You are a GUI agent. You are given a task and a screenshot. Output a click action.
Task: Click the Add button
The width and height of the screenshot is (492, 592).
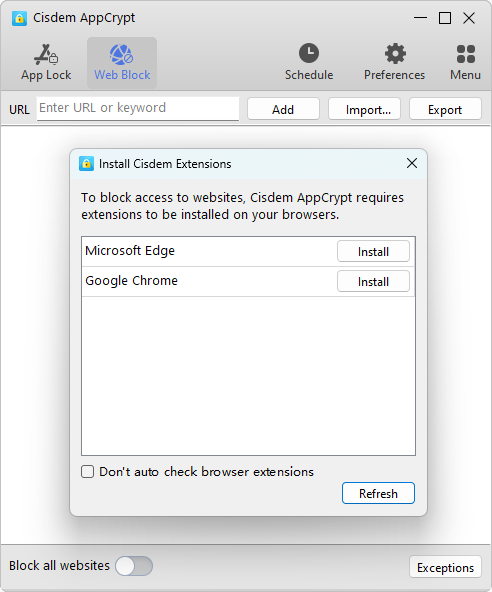pos(283,109)
